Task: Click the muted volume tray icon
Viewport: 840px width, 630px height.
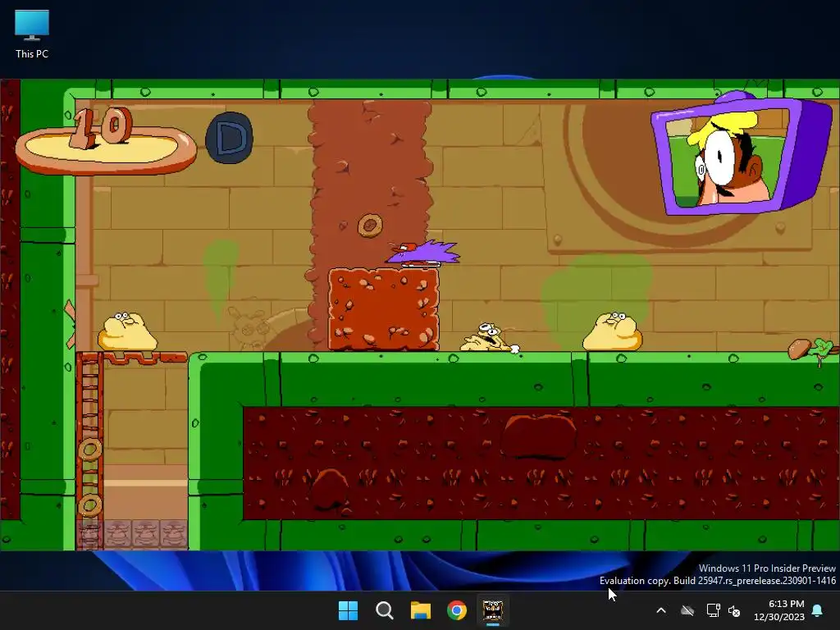Action: (x=734, y=610)
